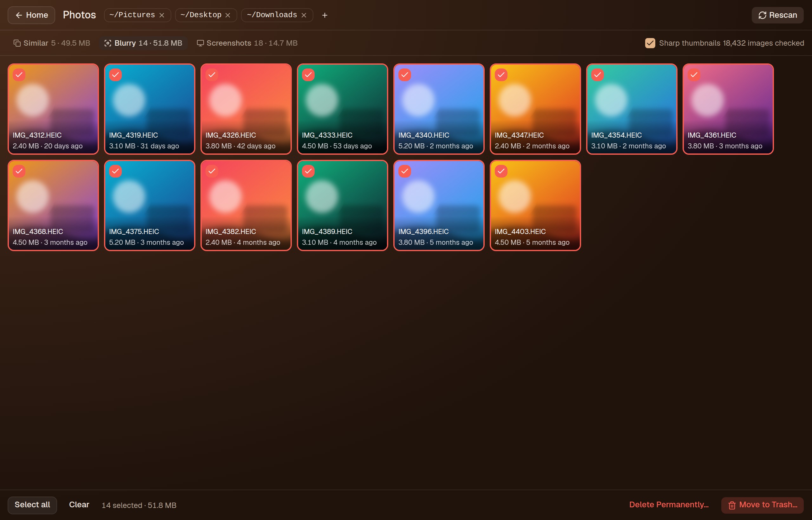The width and height of the screenshot is (812, 520).
Task: Deselect IMG_4333.HEIC via its checkmark
Action: click(x=308, y=75)
